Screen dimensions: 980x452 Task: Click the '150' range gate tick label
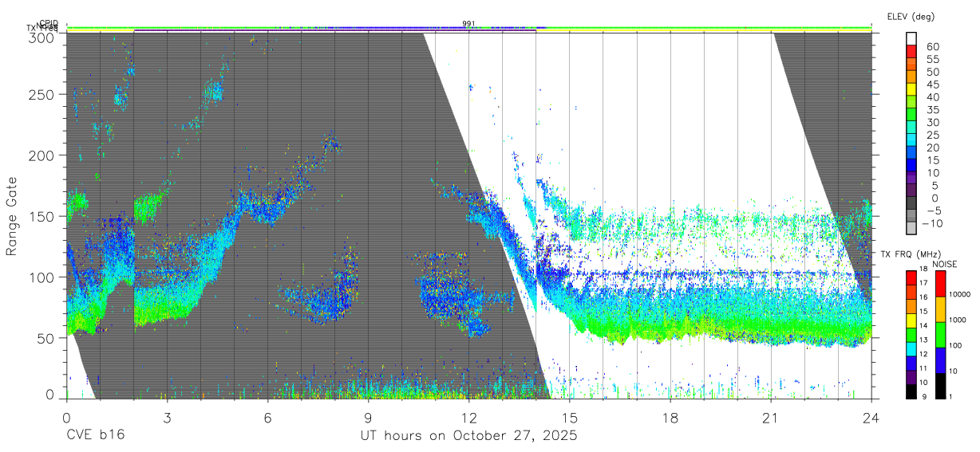tap(41, 216)
